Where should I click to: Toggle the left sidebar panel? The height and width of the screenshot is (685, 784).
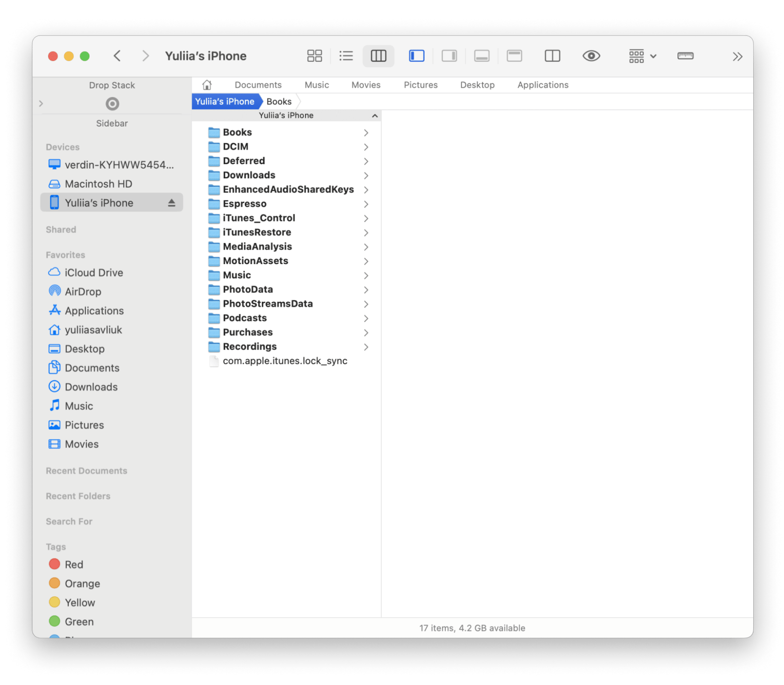coord(417,56)
